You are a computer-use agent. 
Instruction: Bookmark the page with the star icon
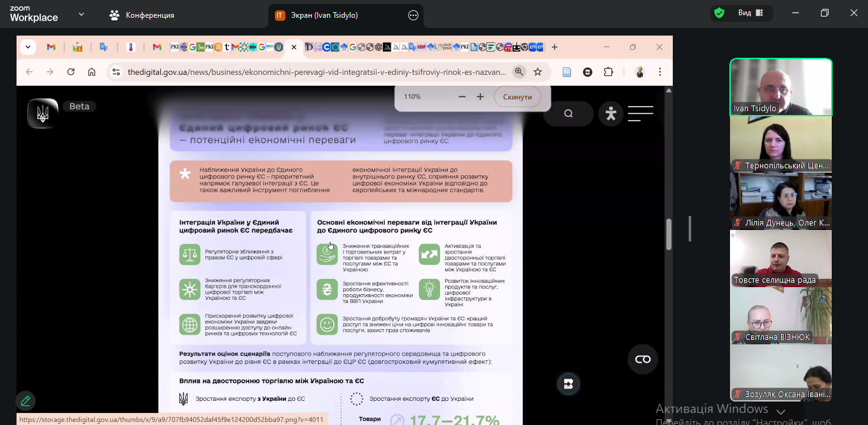click(538, 72)
